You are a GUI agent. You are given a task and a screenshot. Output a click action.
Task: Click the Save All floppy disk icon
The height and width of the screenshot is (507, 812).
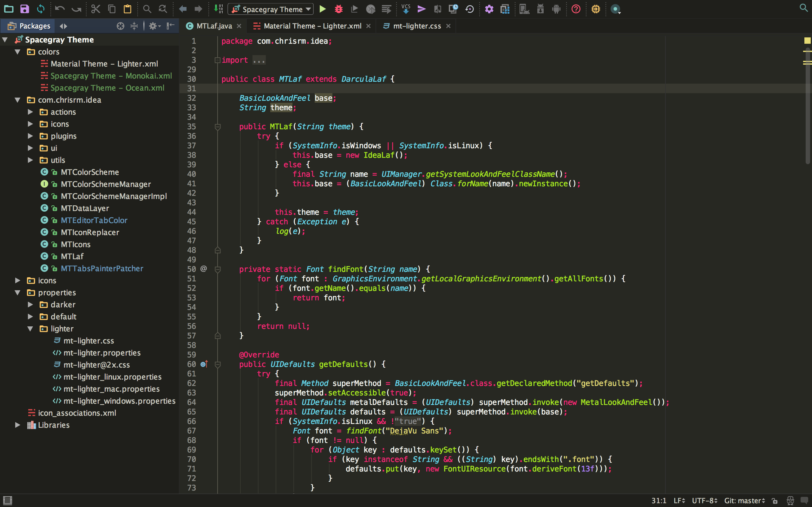coord(24,9)
